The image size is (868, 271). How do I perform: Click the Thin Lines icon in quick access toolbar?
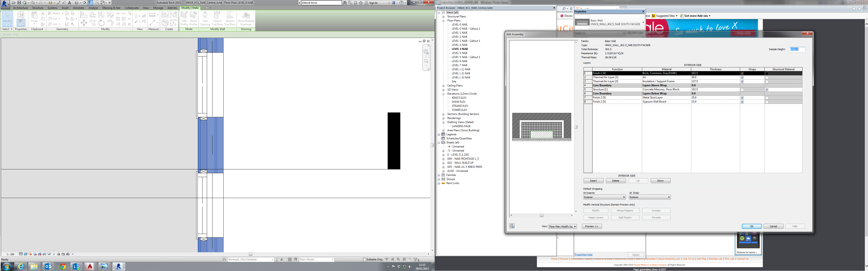[90, 3]
